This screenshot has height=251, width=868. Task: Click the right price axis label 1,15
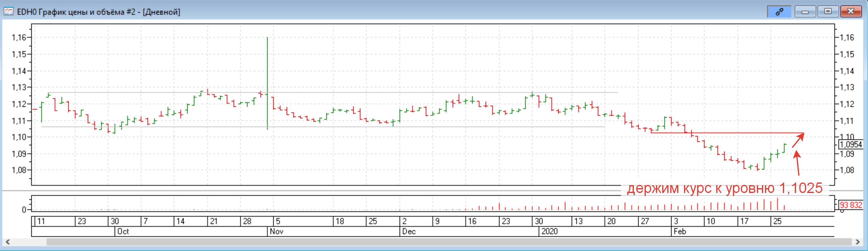[x=847, y=54]
